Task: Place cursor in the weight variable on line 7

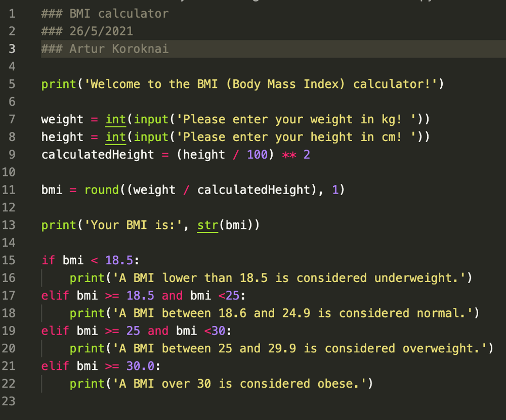Action: (61, 119)
